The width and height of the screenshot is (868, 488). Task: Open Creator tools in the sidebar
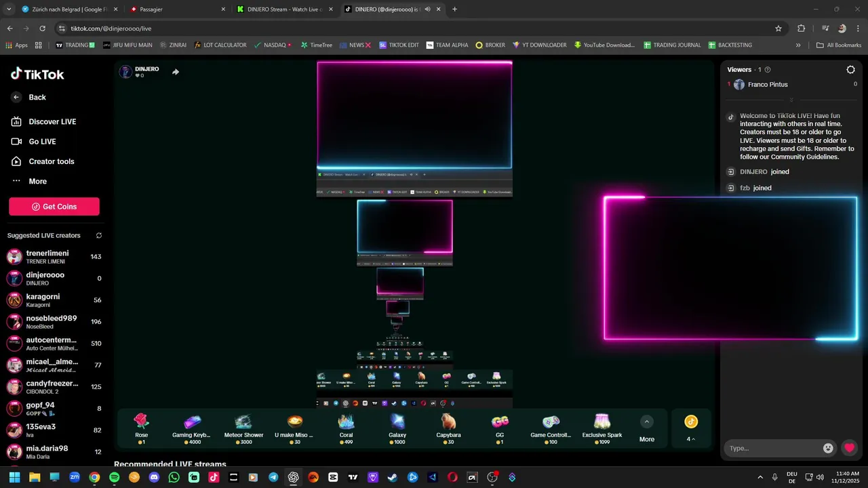coord(43,161)
